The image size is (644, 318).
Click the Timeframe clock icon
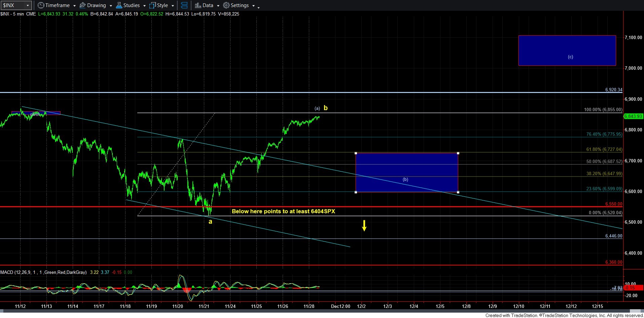(x=41, y=5)
